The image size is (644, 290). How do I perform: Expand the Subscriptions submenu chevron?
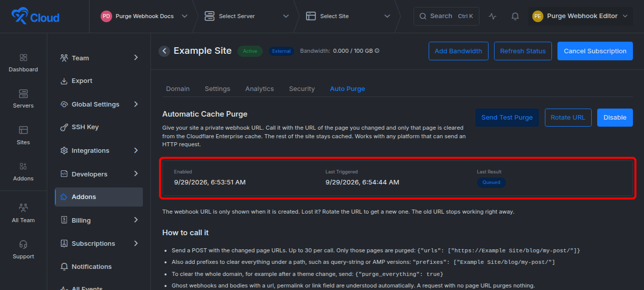(x=136, y=243)
